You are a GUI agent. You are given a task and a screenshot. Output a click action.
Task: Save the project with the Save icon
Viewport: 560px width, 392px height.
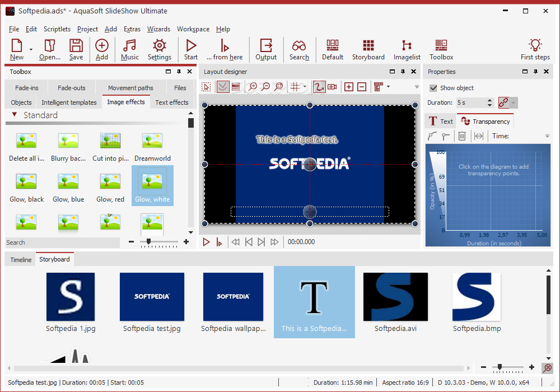76,49
